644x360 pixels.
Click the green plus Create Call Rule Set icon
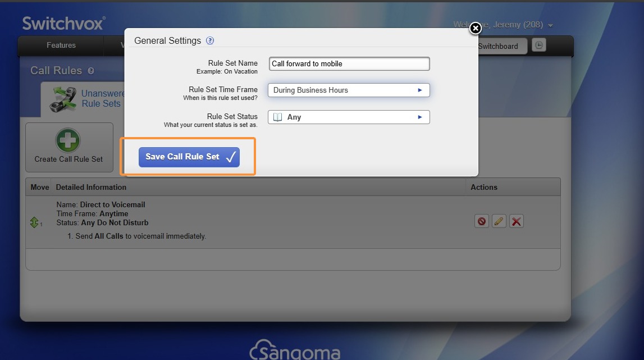[x=68, y=140]
